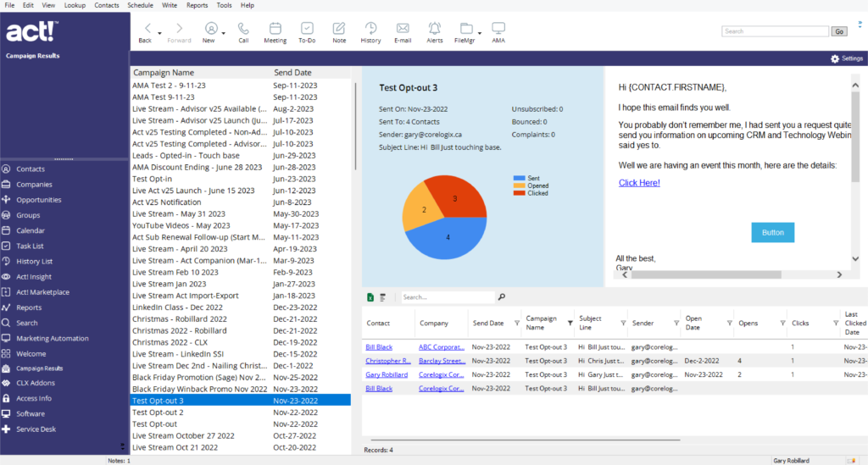Open Contacts in the sidebar

point(31,169)
